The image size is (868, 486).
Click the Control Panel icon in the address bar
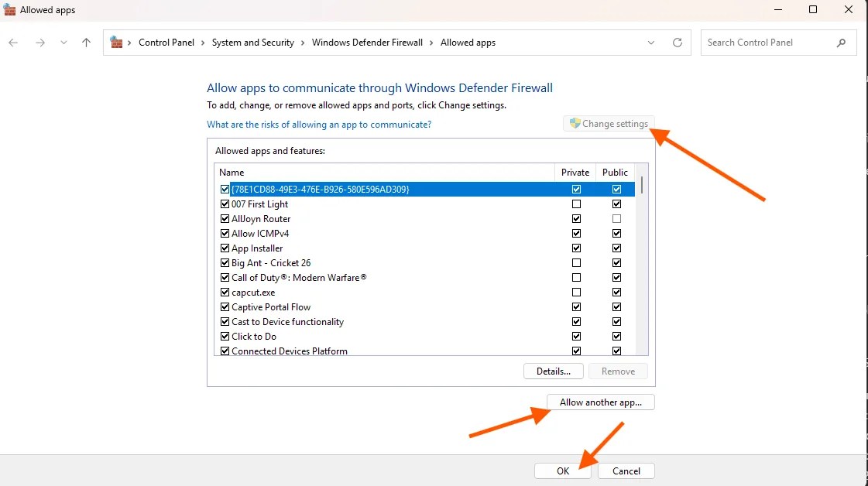(116, 43)
